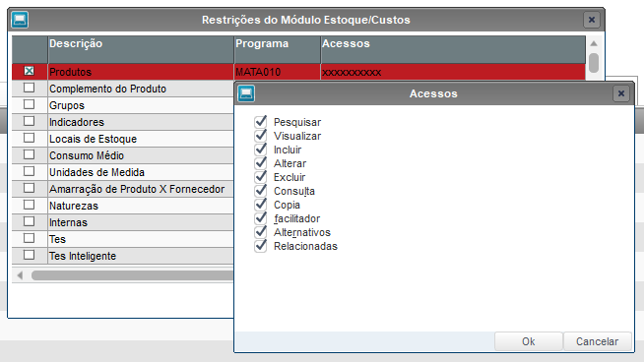Click the horizontal scrollbar left arrow
Screen dimensions: 644x362
(20, 275)
